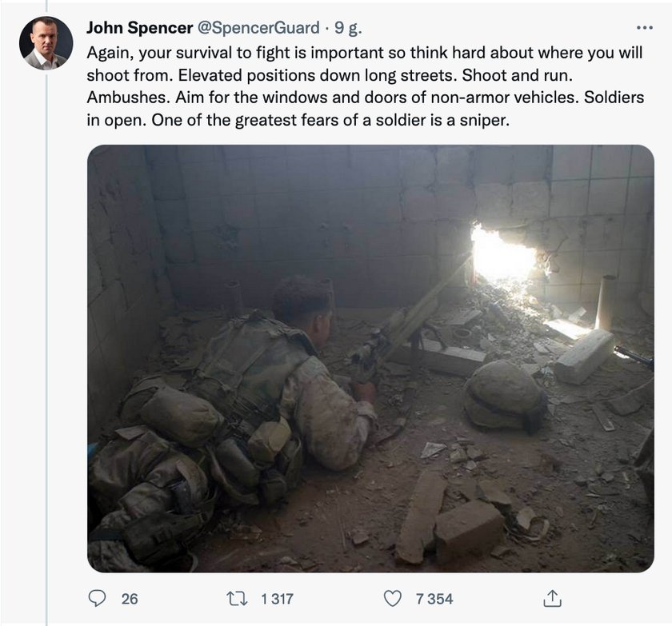Like the tweet with the heart icon
The image size is (672, 626).
click(x=392, y=598)
